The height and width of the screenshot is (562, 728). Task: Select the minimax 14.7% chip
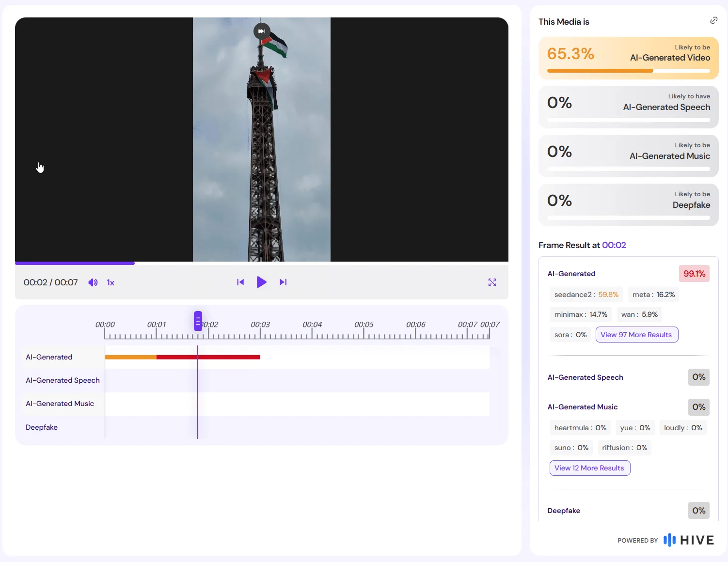581,314
